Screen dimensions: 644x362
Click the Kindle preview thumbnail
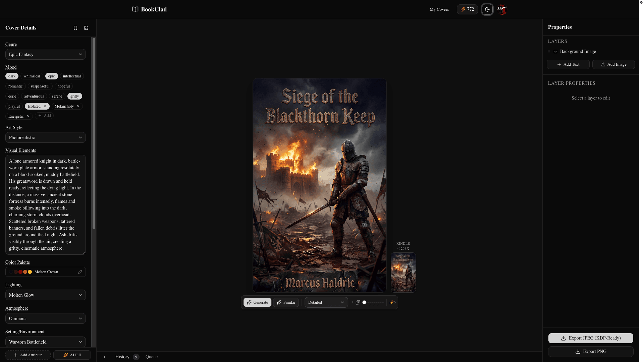click(x=403, y=273)
